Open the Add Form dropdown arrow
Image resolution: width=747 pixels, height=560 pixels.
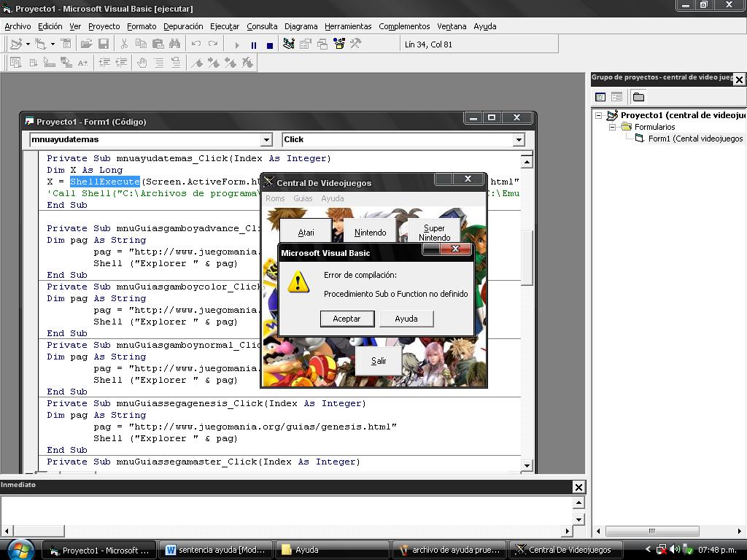click(53, 44)
